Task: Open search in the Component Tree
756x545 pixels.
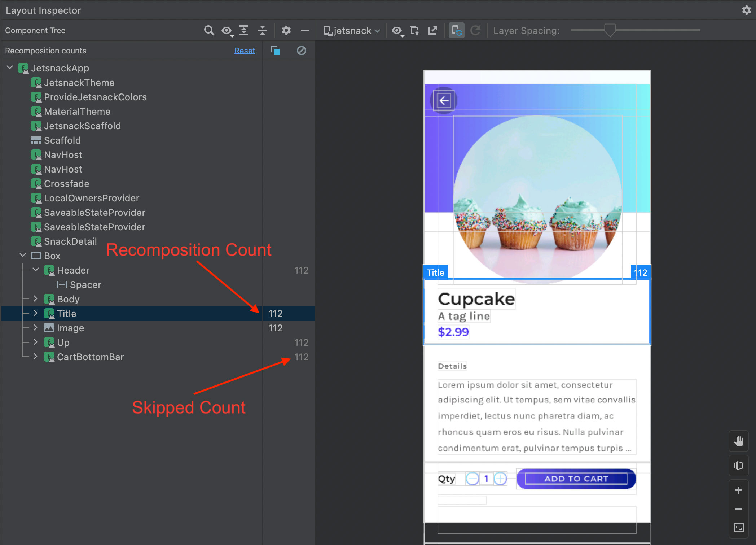Action: (x=210, y=30)
